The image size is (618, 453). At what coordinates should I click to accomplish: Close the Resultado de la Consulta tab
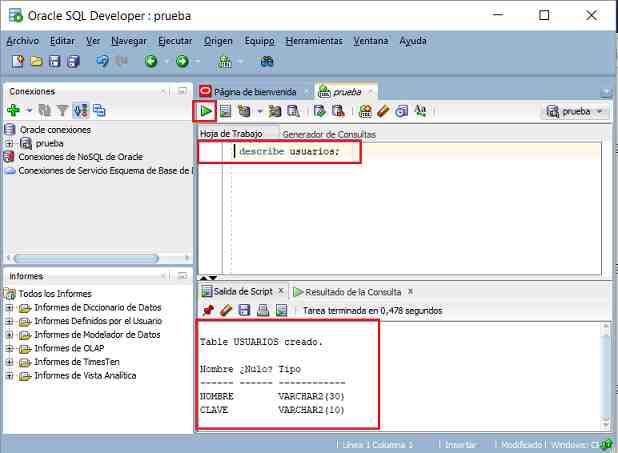coord(410,291)
